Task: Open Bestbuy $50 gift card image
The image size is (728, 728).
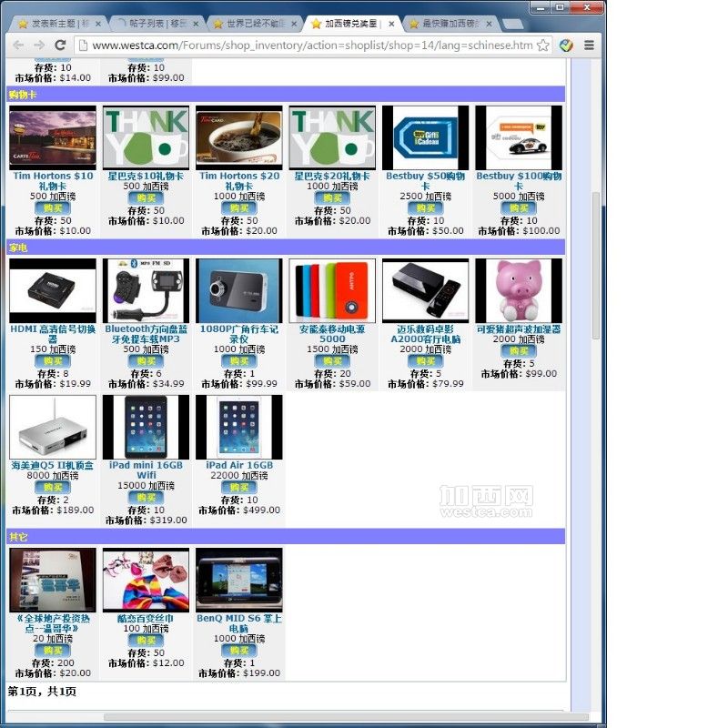Action: coord(425,137)
